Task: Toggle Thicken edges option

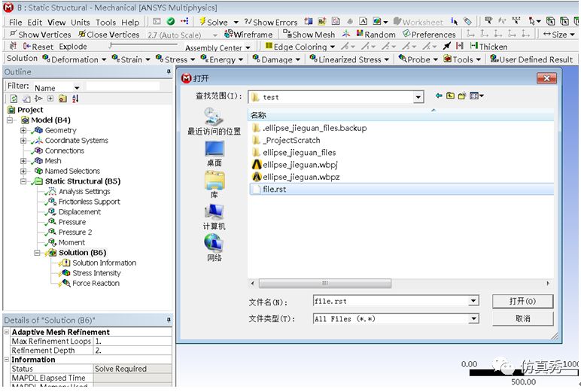Action: tap(488, 47)
